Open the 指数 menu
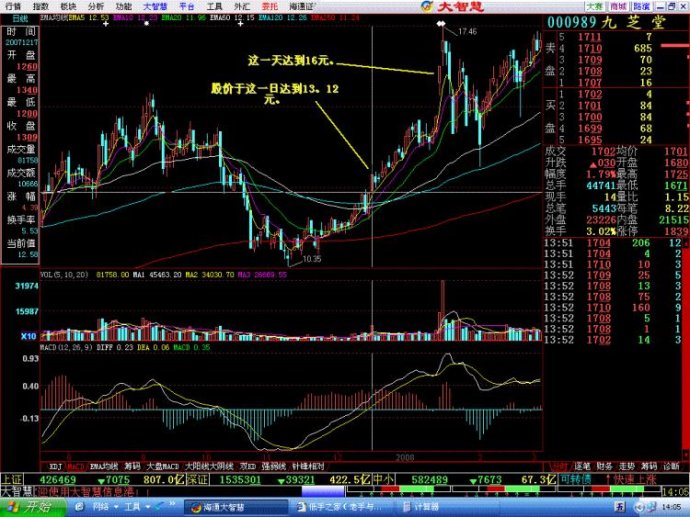The height and width of the screenshot is (517, 690). (41, 7)
